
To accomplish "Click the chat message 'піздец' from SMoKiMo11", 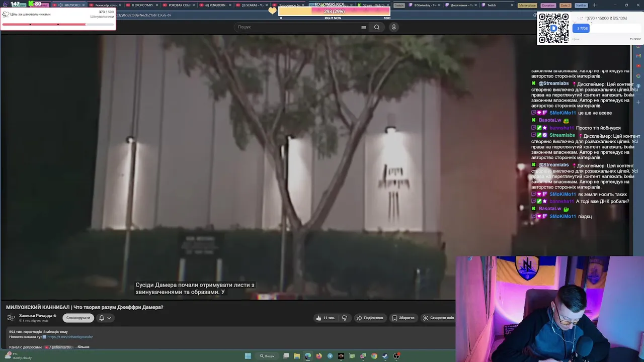I will click(585, 217).
